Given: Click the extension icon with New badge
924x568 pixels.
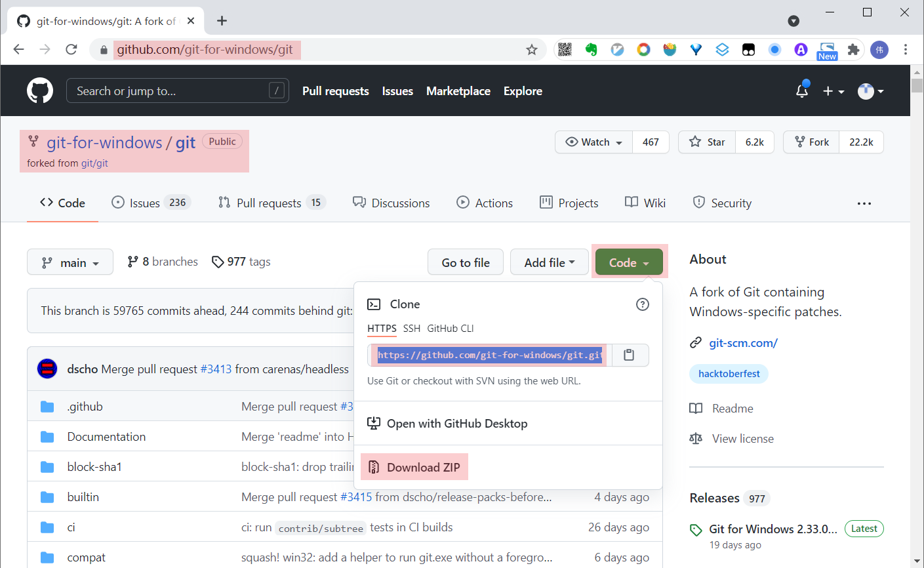Looking at the screenshot, I should pyautogui.click(x=827, y=51).
